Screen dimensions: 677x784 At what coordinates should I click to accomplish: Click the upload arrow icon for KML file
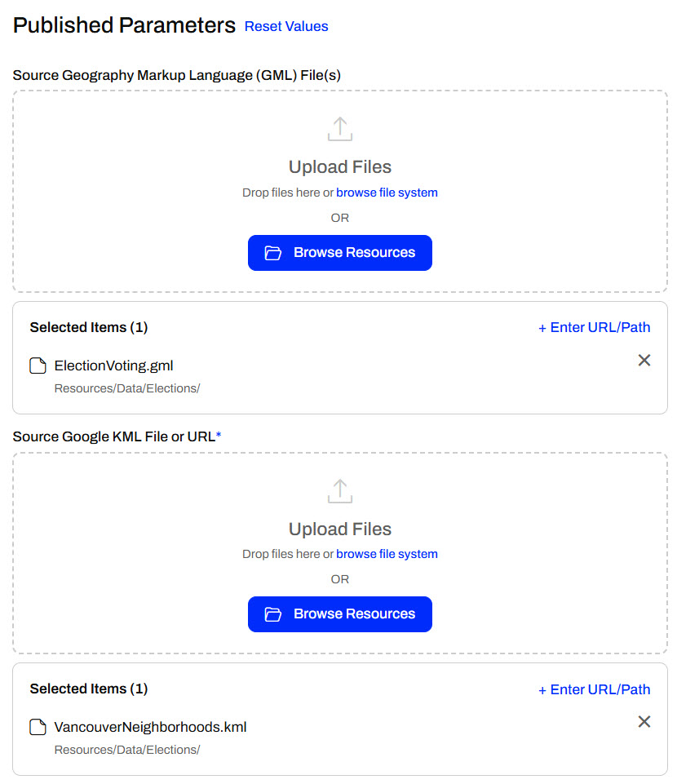click(339, 490)
